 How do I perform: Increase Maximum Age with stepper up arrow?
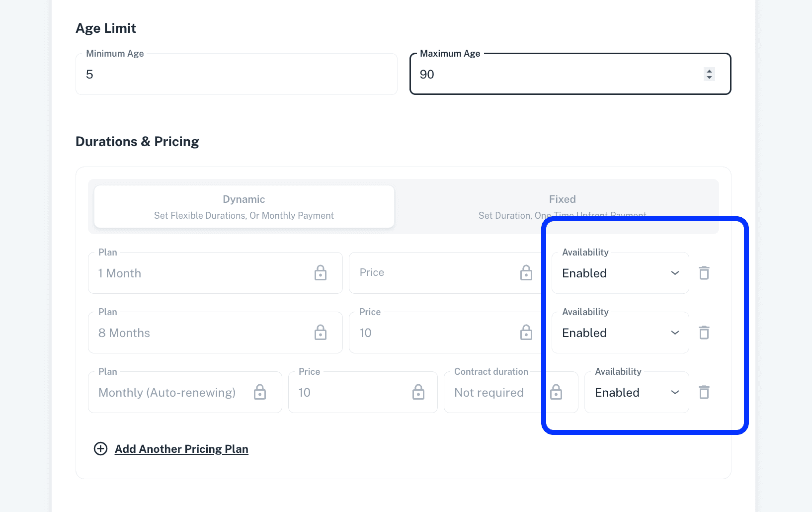pos(710,71)
